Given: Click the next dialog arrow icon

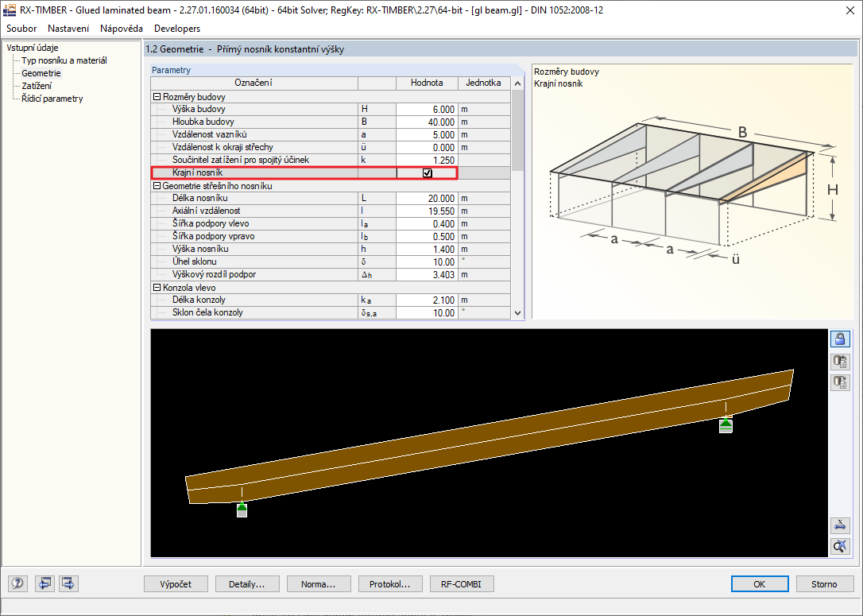Looking at the screenshot, I should [x=68, y=583].
